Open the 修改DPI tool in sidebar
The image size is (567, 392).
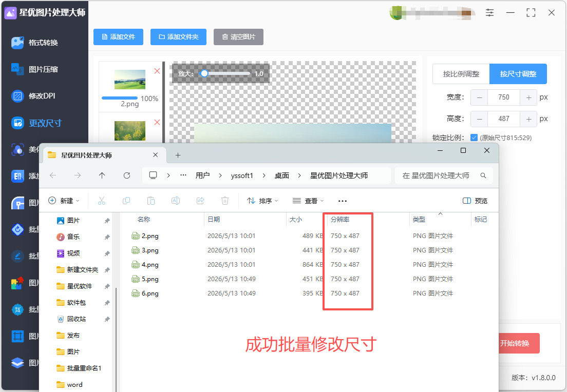tap(33, 96)
